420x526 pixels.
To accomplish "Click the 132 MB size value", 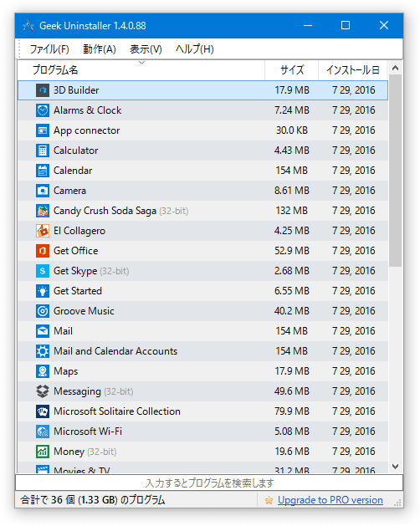I will (x=292, y=211).
